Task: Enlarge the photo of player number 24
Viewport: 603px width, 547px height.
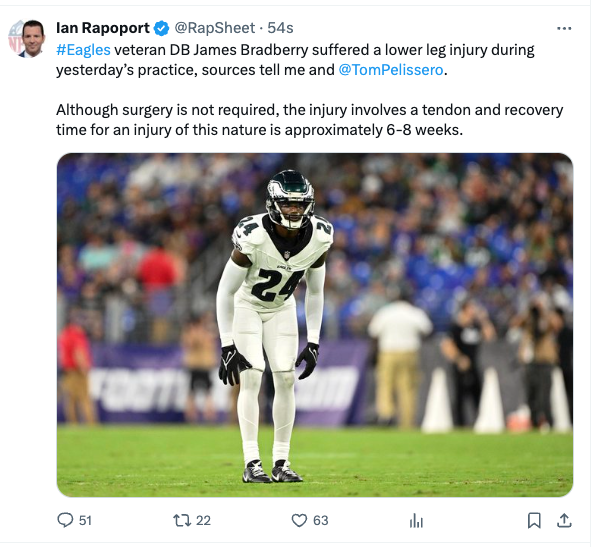Action: 315,325
